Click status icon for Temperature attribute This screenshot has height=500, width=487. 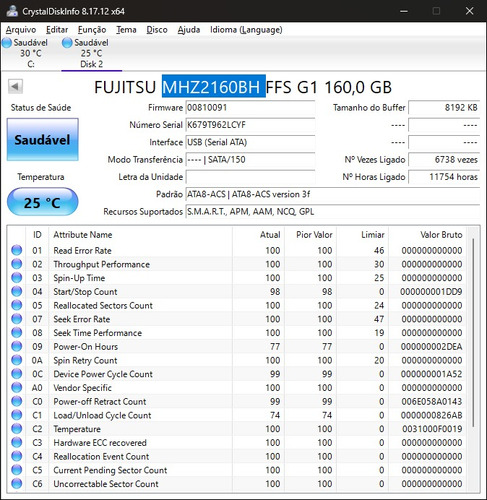17,429
